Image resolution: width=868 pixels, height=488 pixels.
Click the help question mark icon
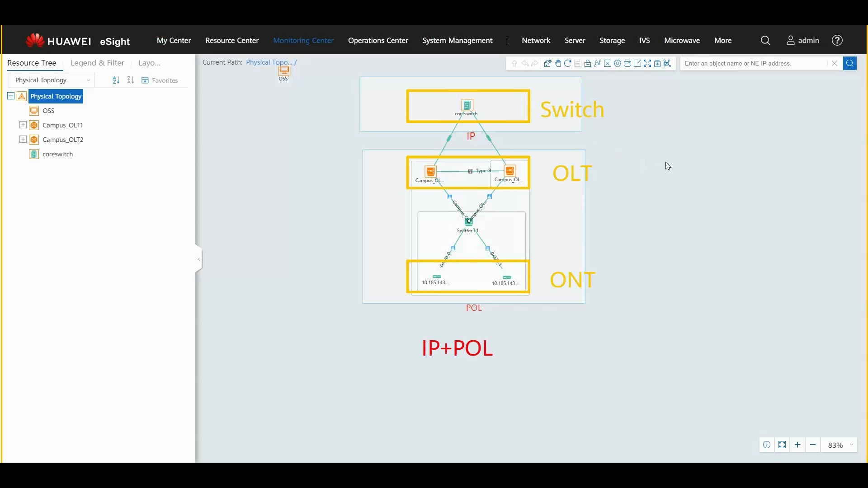coord(837,41)
